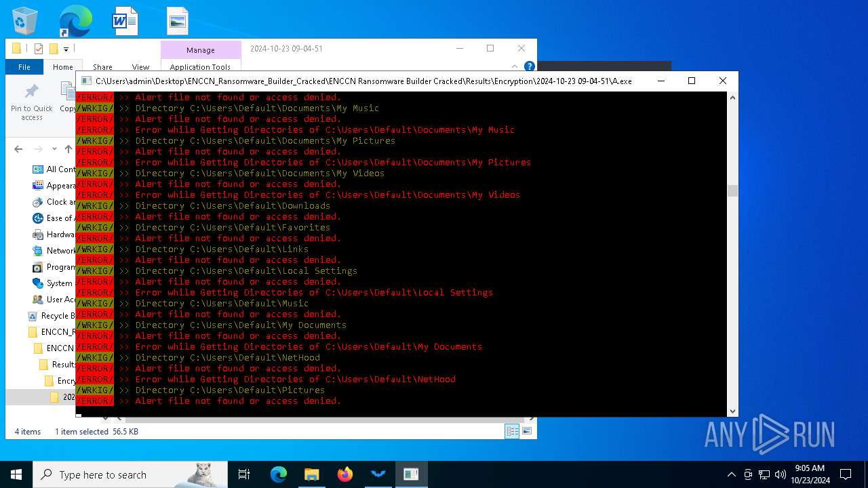Select Programs item in navigation pane
Screen dimensions: 868x488
click(x=54, y=267)
